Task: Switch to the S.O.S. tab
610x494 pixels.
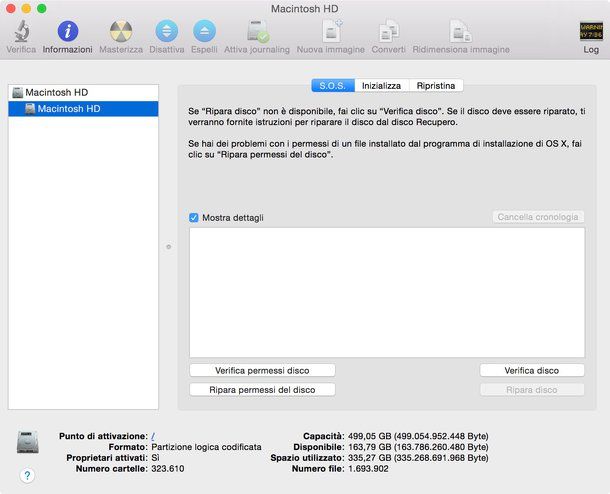Action: coord(333,86)
